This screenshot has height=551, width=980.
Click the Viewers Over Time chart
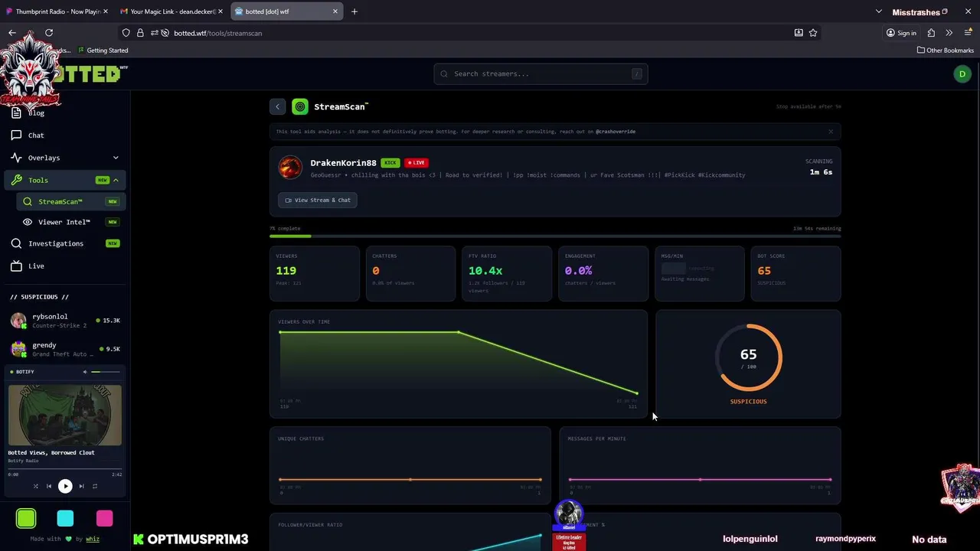[x=459, y=364]
